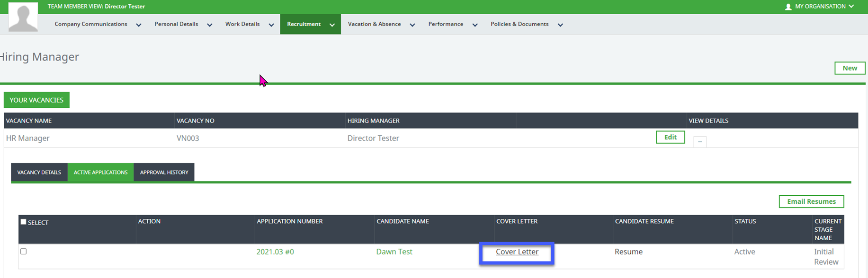The image size is (868, 278).
Task: Check the box for application 2021.03 #0
Action: click(23, 252)
